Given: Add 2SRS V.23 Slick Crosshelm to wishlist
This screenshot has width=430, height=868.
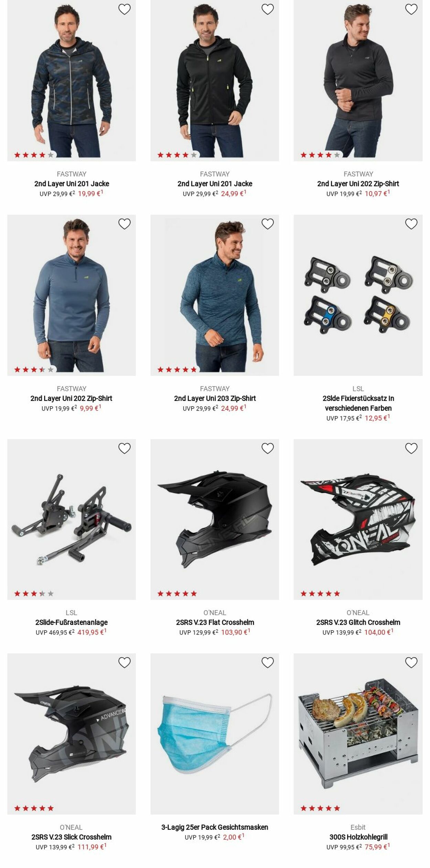Looking at the screenshot, I should pyautogui.click(x=124, y=662).
